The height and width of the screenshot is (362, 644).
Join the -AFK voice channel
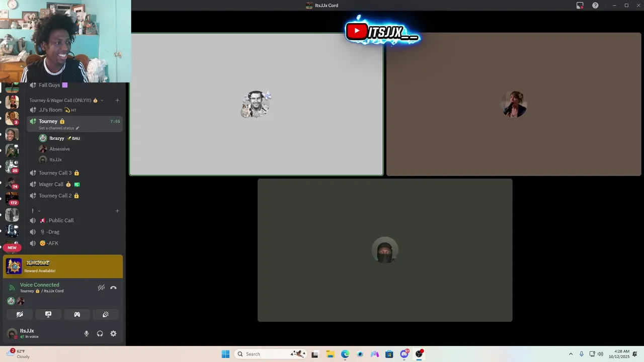point(74,243)
